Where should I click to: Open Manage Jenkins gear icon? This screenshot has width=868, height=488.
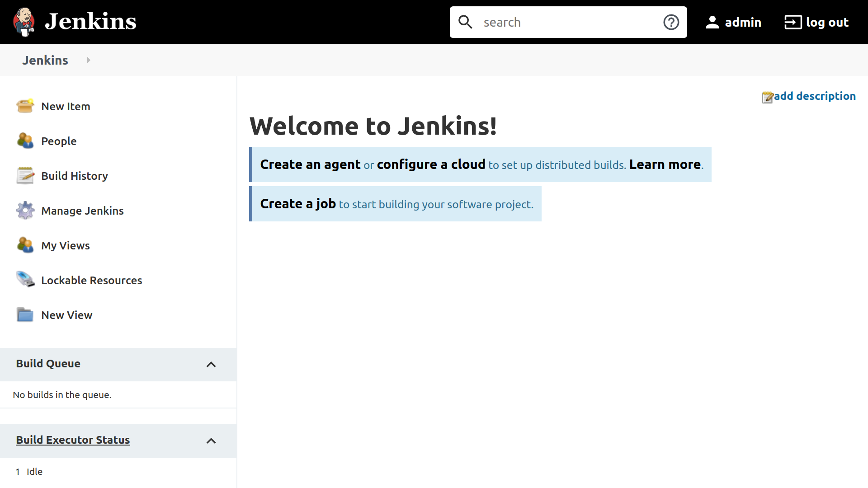tap(25, 211)
